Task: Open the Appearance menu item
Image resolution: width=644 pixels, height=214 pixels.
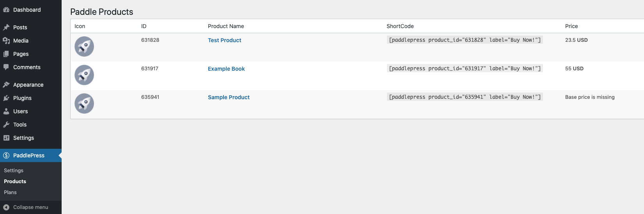Action: click(x=31, y=85)
